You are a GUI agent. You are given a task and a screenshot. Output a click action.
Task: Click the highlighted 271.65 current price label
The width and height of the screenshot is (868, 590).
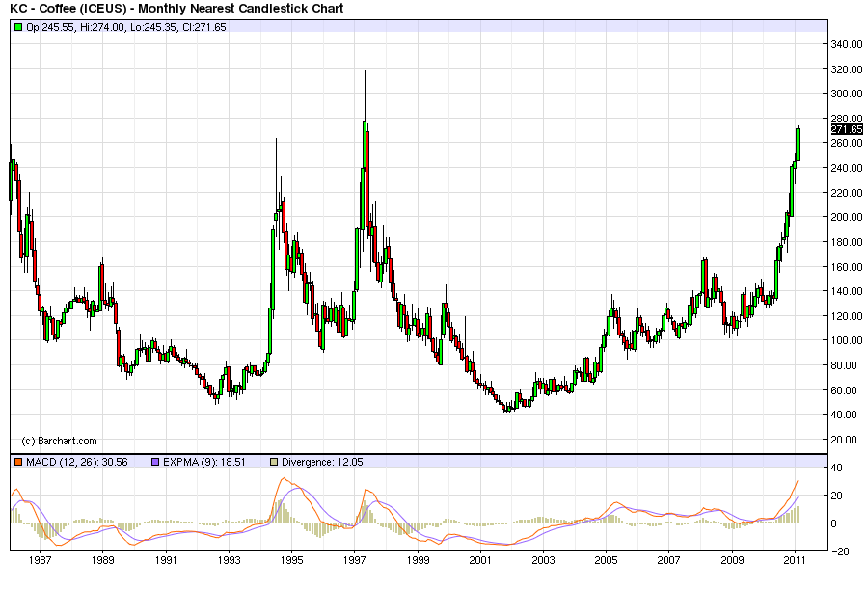[x=847, y=129]
